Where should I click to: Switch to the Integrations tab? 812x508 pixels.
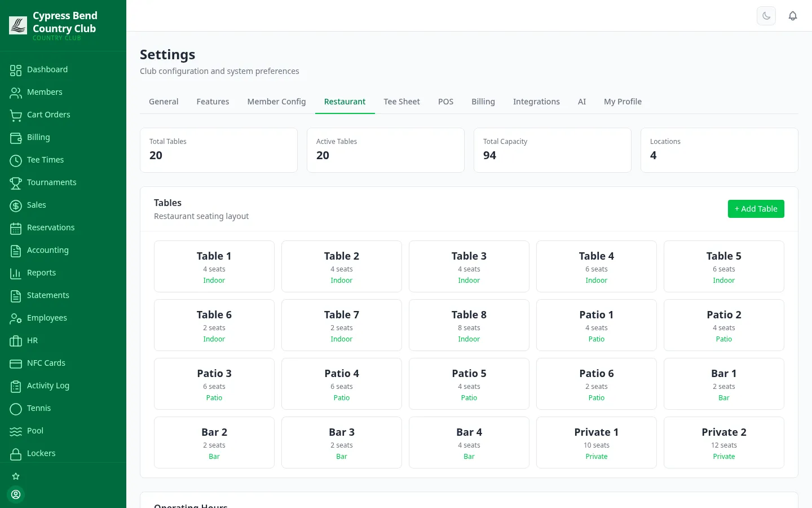click(x=536, y=102)
